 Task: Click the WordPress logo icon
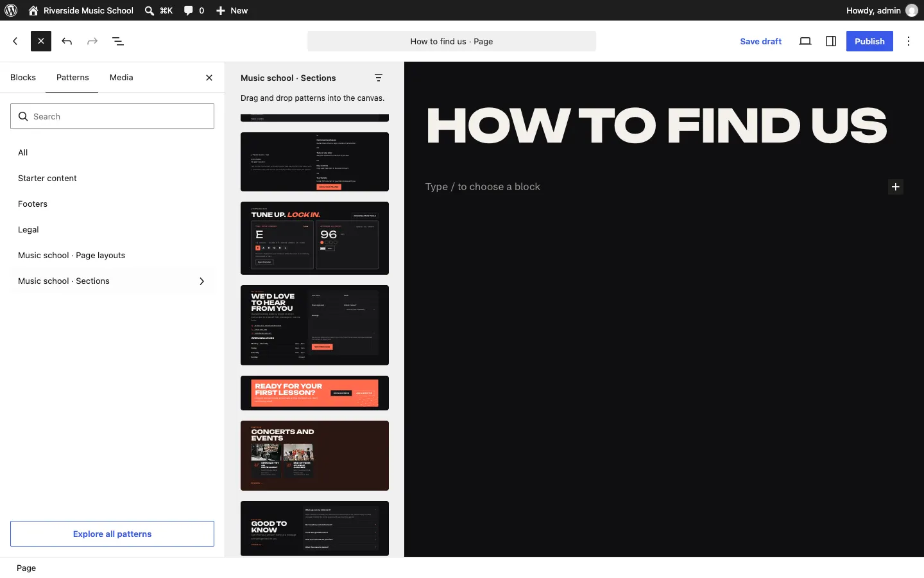click(11, 10)
